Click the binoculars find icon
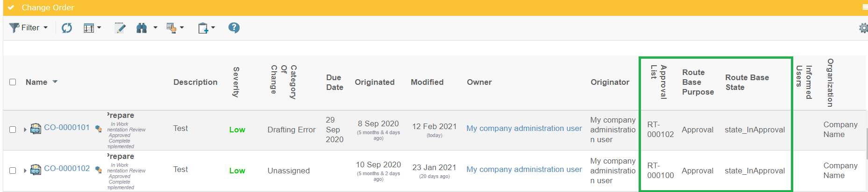868x192 pixels. 142,28
